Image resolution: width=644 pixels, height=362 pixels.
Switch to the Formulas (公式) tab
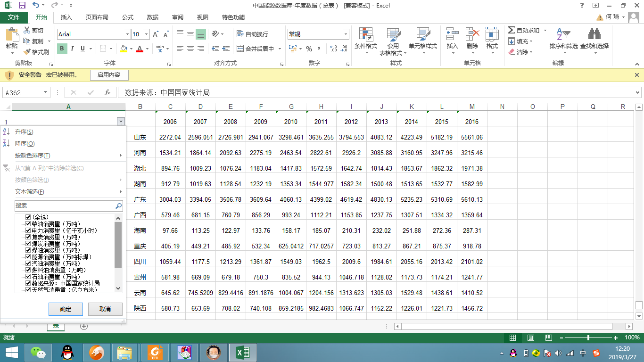tap(128, 17)
